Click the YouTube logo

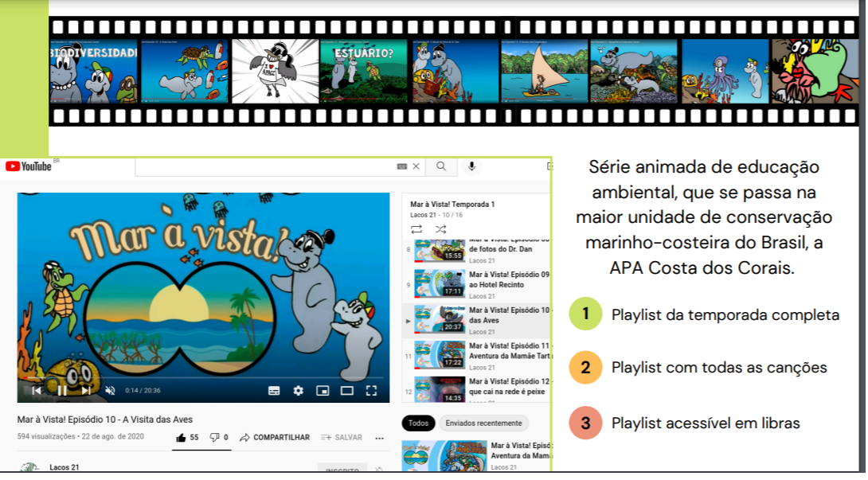pyautogui.click(x=28, y=166)
